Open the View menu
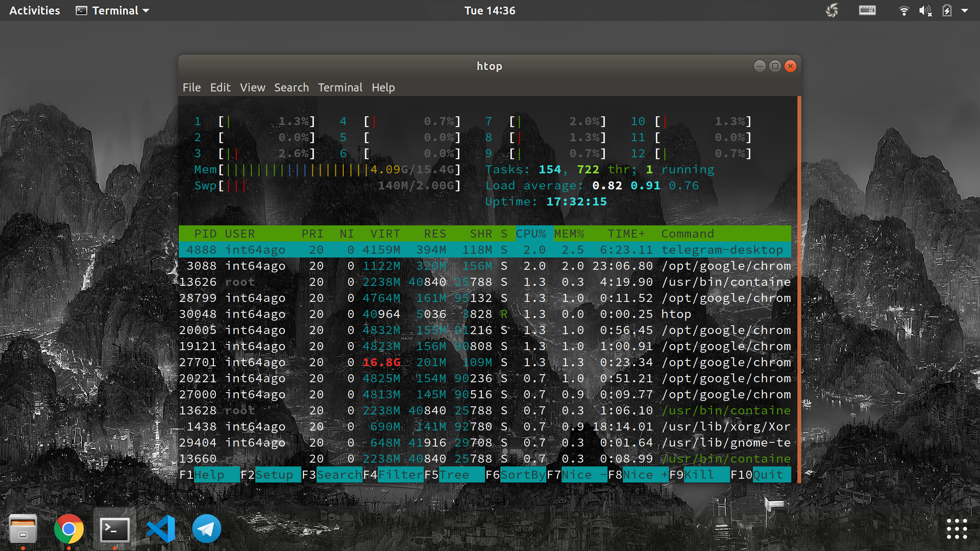This screenshot has width=980, height=551. click(x=252, y=88)
